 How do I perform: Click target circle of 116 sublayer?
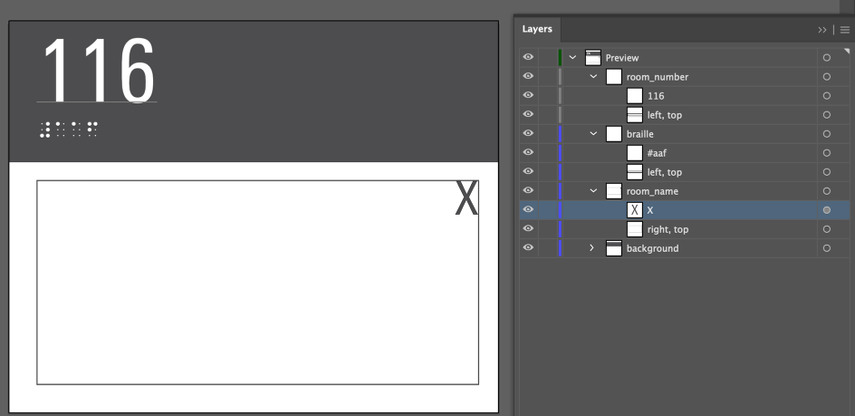(x=827, y=95)
